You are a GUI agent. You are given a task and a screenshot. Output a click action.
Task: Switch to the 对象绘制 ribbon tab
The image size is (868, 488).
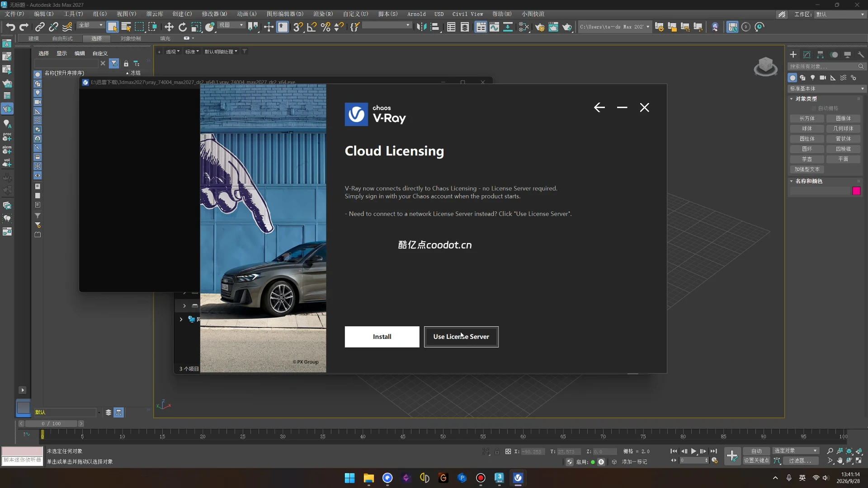click(x=131, y=38)
